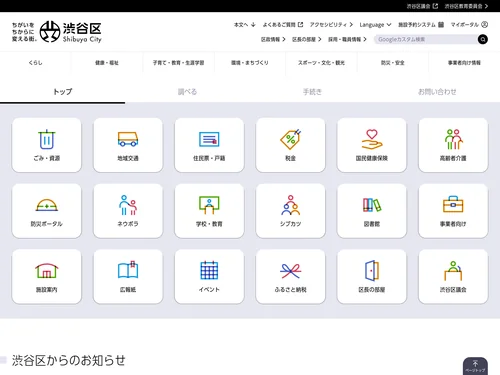500x375 pixels.
Task: Open the 渋谷区議会 podium icon card
Action: tap(453, 276)
